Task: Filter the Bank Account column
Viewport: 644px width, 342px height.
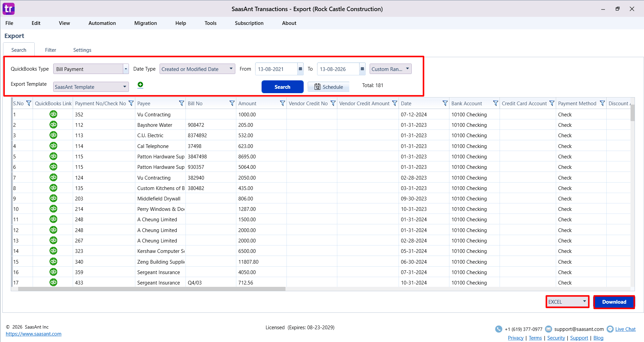Action: pyautogui.click(x=496, y=103)
